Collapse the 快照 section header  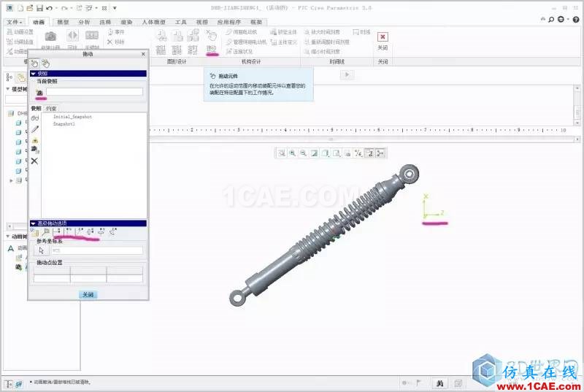coord(88,74)
